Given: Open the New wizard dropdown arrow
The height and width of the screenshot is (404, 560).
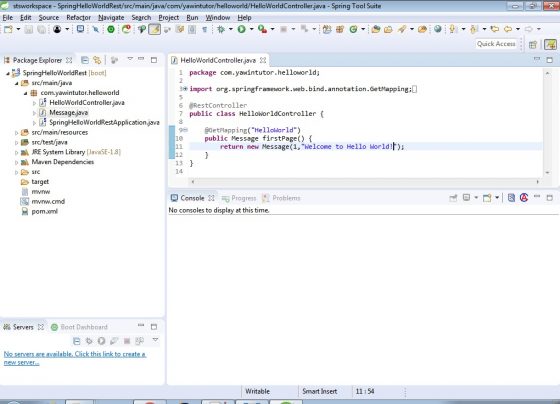Looking at the screenshot, I should coord(19,29).
